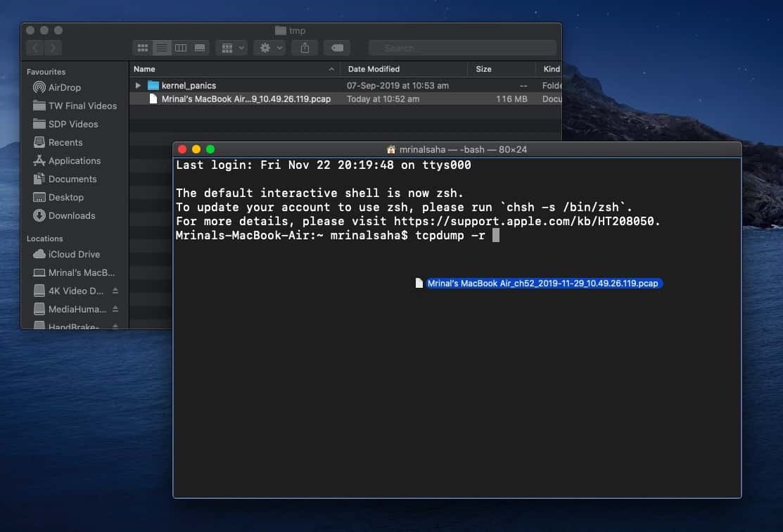
Task: Open Desktop in Finder sidebar
Action: point(58,197)
